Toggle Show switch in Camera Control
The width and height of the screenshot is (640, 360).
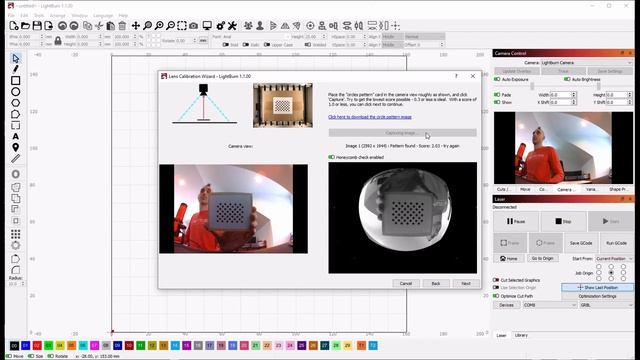point(497,102)
